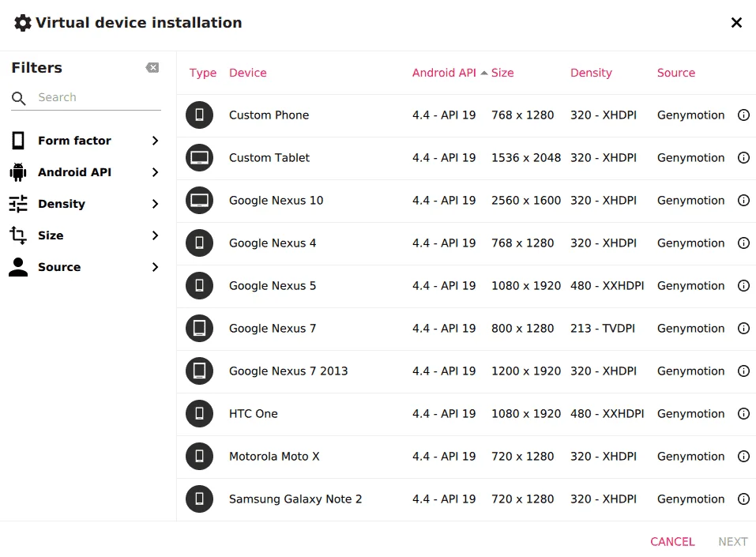Click the Form factor phone icon
Viewport: 756px width, 557px height.
18,141
